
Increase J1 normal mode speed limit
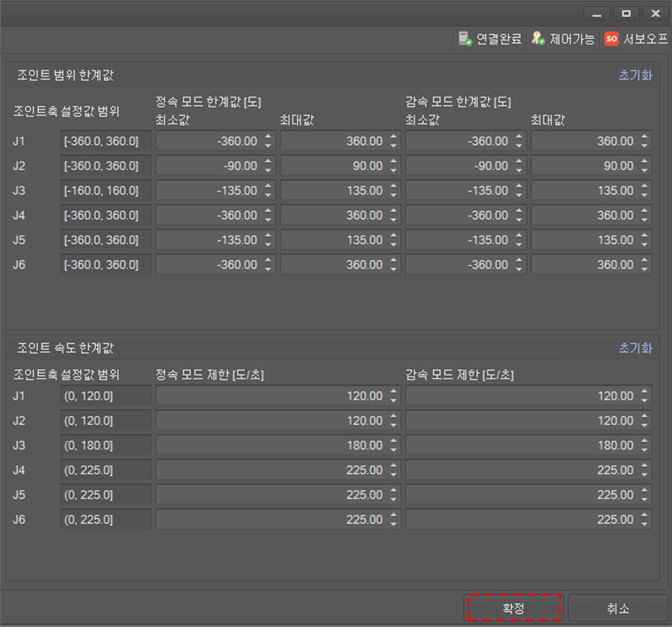tap(393, 391)
